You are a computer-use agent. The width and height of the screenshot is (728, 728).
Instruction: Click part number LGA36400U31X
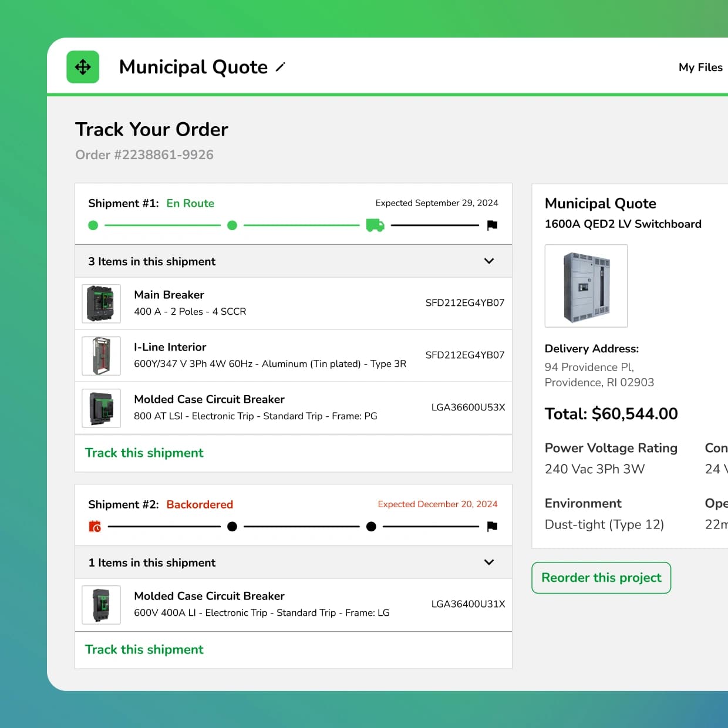click(468, 604)
